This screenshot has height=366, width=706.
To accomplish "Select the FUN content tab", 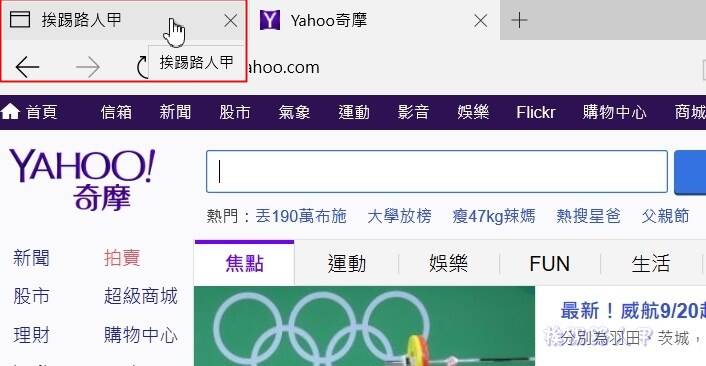I will [x=550, y=264].
